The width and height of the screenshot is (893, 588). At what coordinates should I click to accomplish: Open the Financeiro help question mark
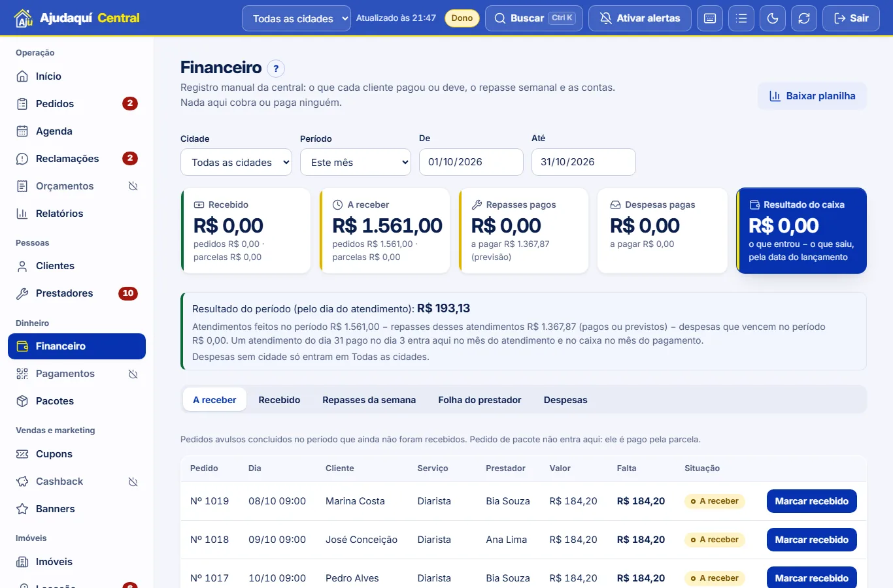(276, 68)
